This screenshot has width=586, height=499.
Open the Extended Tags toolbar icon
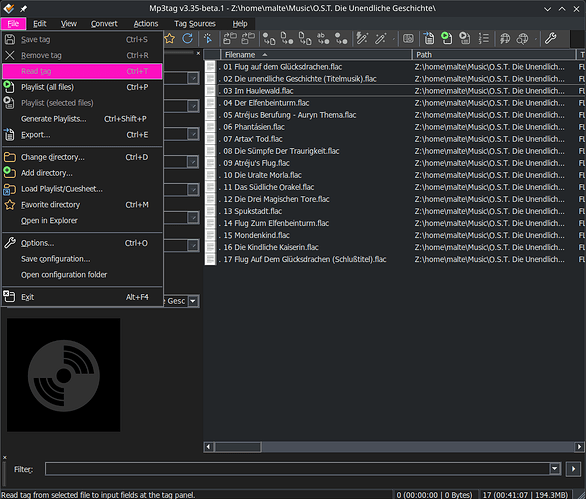tap(408, 38)
